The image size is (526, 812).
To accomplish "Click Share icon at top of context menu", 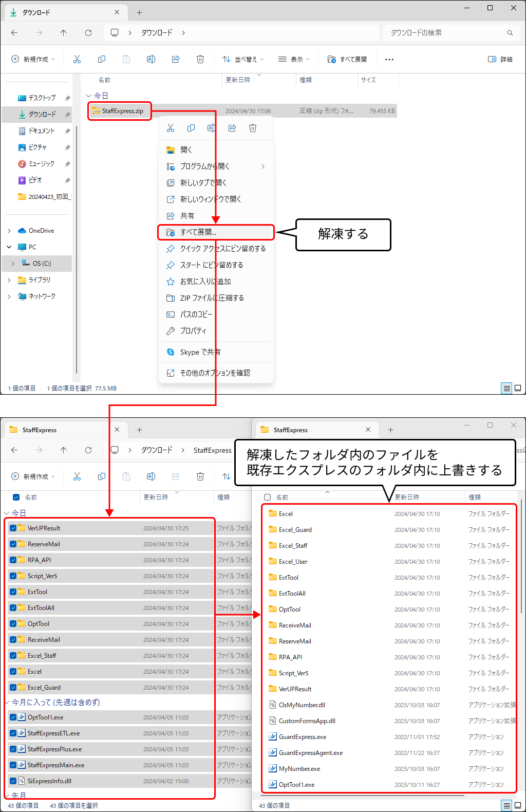I will [232, 128].
